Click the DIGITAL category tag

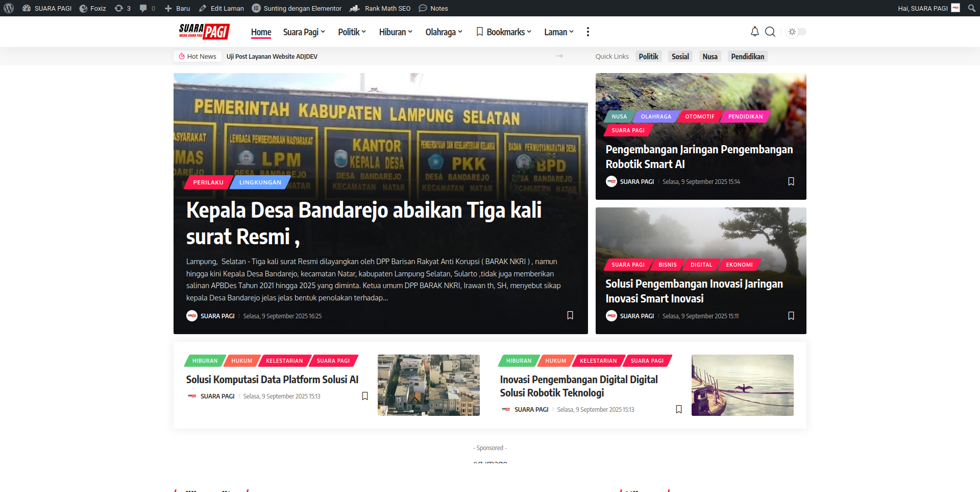(701, 265)
